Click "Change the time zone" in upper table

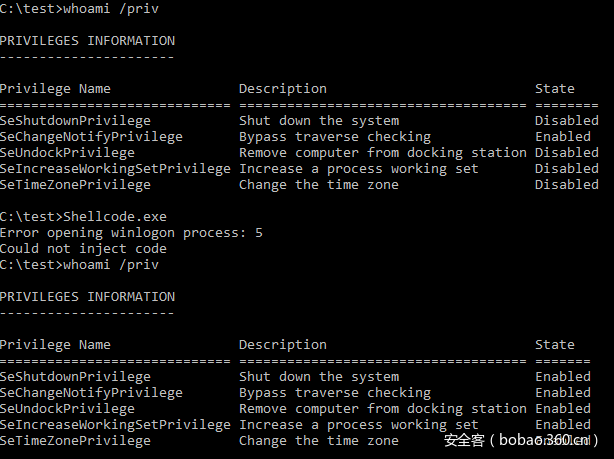point(318,184)
